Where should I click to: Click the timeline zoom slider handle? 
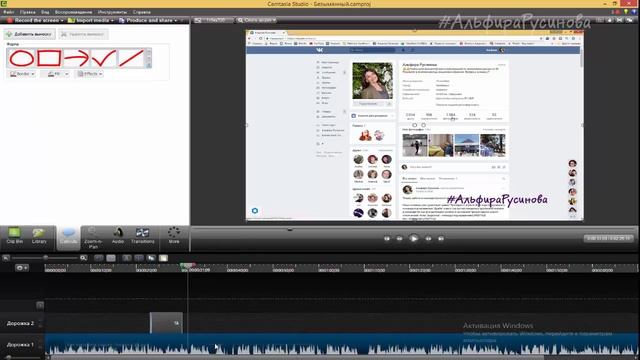point(45,258)
